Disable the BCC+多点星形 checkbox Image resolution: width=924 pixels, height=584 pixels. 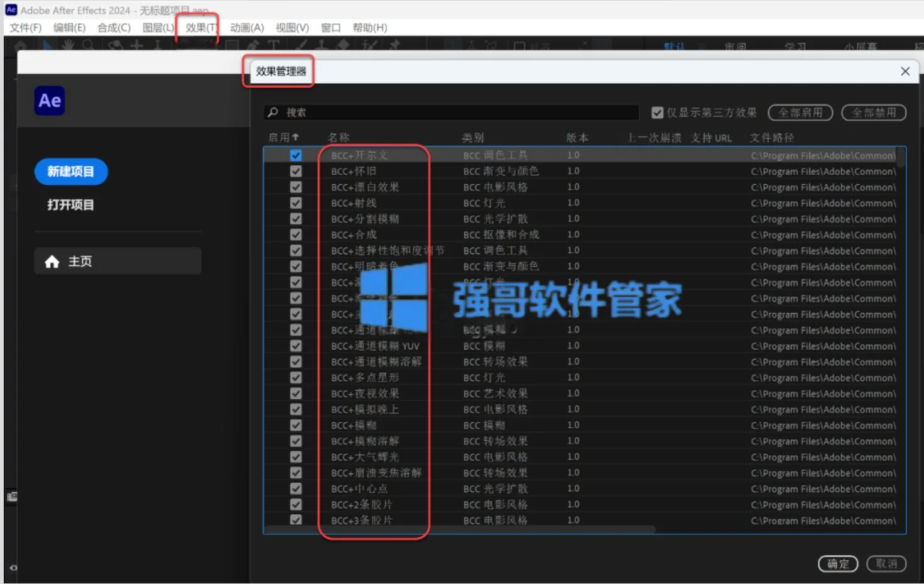pos(296,377)
